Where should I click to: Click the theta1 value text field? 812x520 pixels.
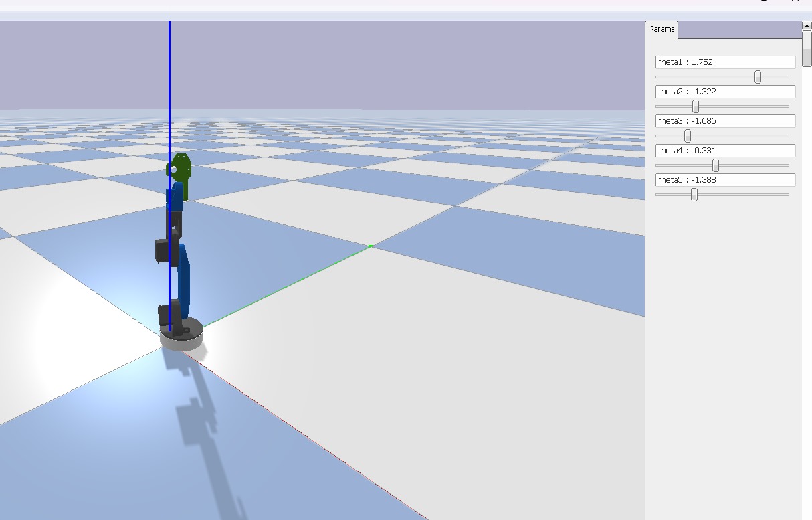[725, 62]
